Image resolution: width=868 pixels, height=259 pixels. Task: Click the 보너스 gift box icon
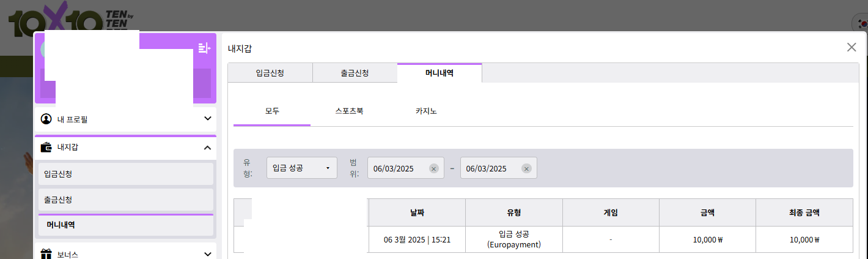click(46, 253)
